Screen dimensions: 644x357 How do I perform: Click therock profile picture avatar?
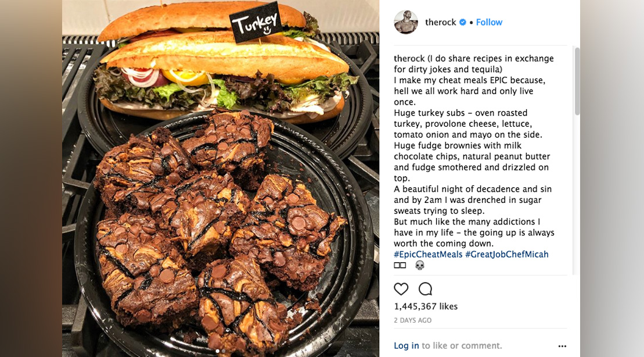[406, 22]
